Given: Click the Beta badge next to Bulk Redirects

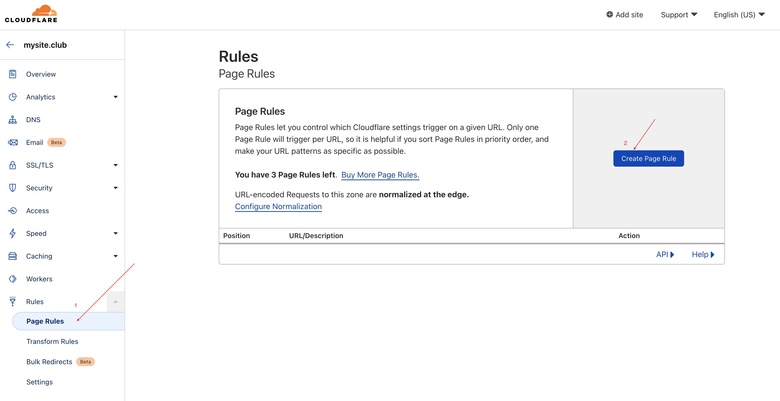Looking at the screenshot, I should pos(86,362).
